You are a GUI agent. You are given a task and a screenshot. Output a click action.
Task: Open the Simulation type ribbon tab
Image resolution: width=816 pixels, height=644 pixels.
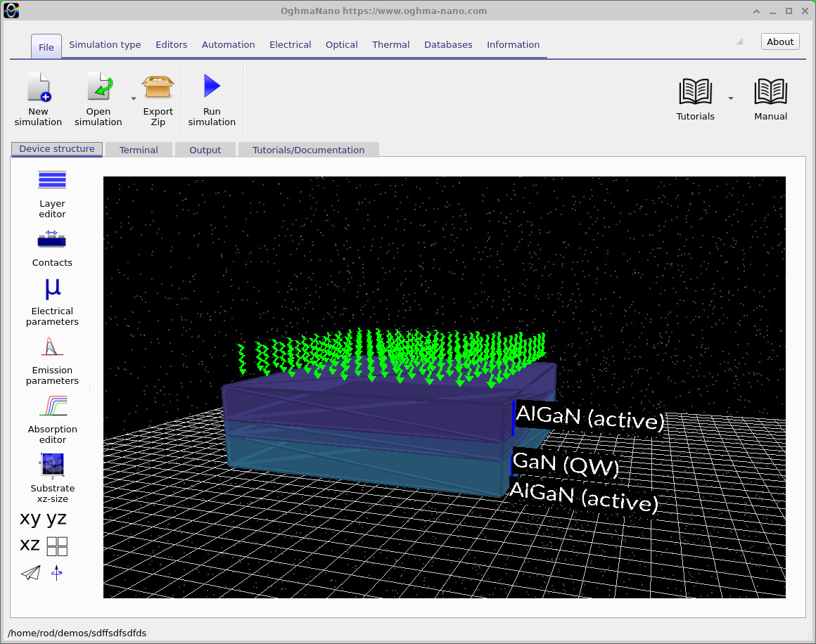(x=105, y=45)
